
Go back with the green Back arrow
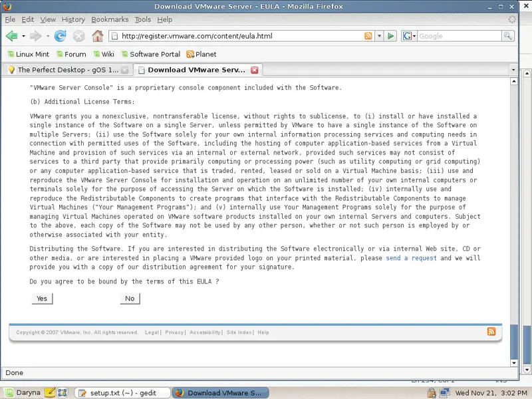12,36
